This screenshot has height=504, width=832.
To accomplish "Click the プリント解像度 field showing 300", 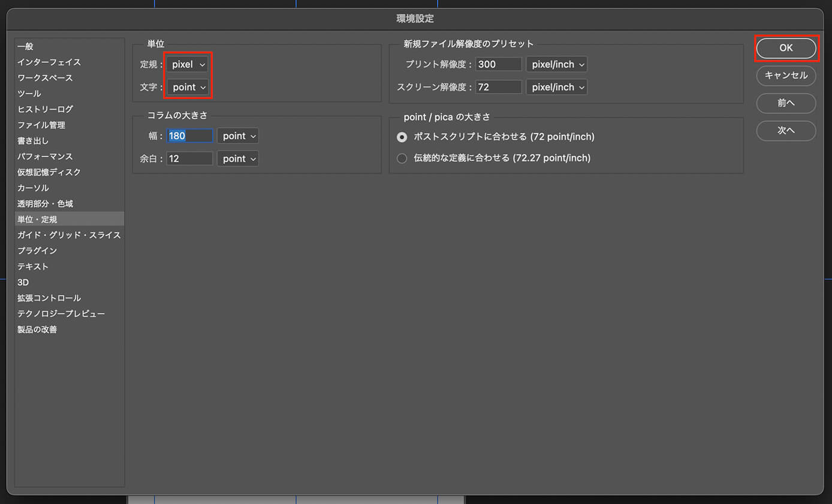I will pyautogui.click(x=499, y=64).
